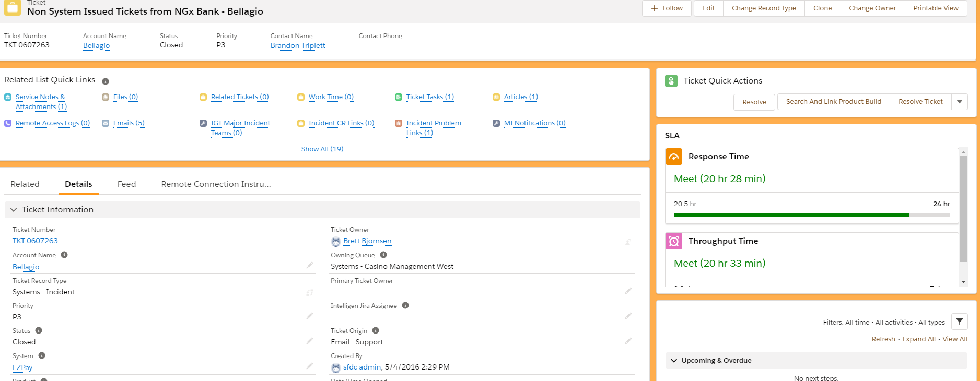This screenshot has width=980, height=381.
Task: Click the change owner icon beside Brett Bjornsen
Action: (x=628, y=242)
